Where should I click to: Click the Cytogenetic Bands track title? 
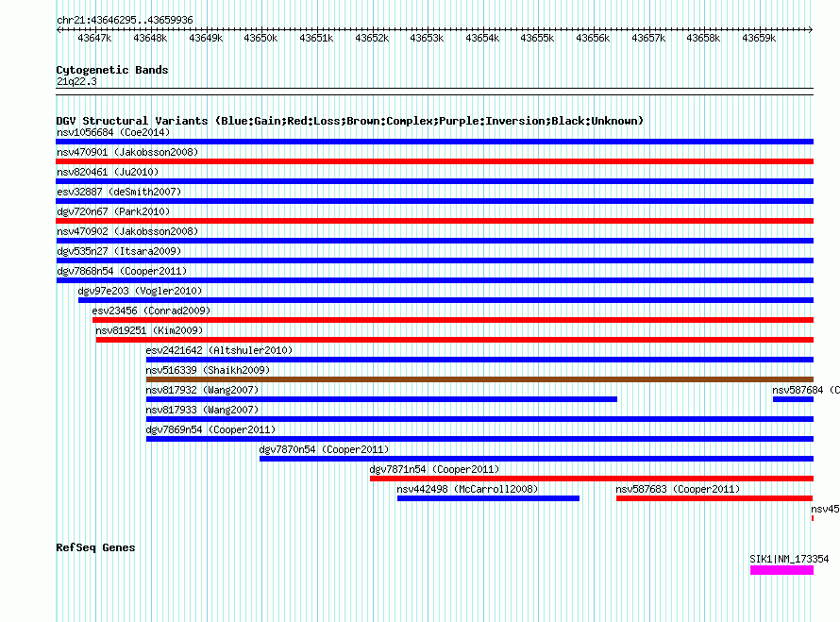tap(112, 70)
